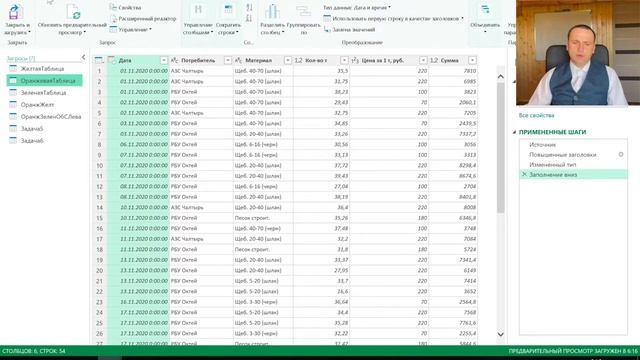Click the Дата column data type icon

click(112, 60)
